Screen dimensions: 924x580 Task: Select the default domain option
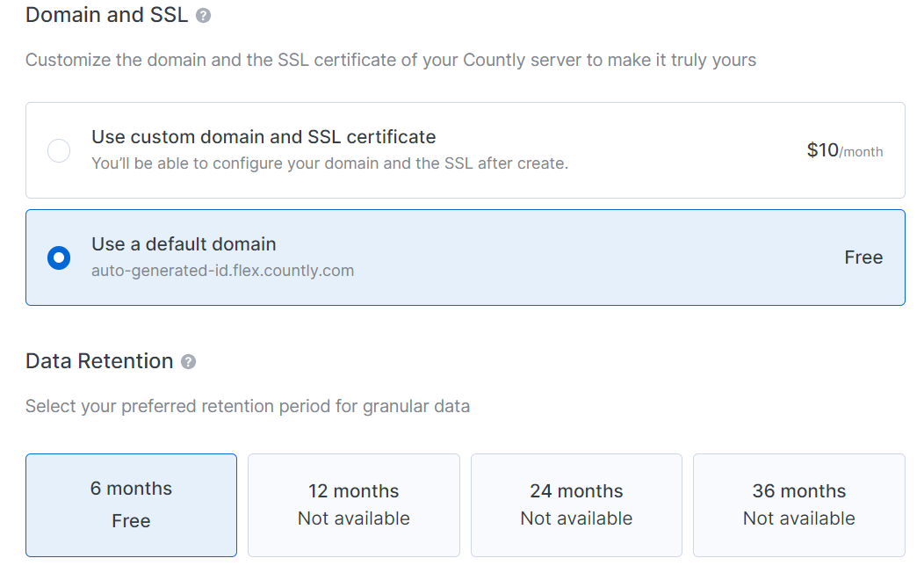pos(58,257)
